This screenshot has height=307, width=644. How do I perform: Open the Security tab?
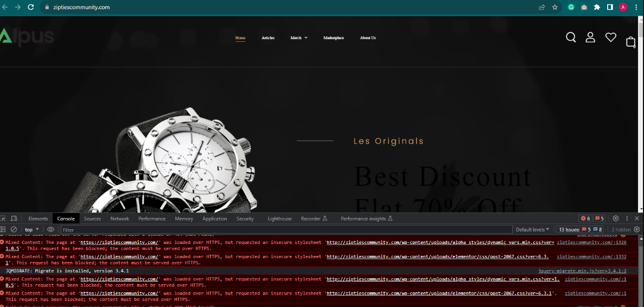pyautogui.click(x=245, y=218)
